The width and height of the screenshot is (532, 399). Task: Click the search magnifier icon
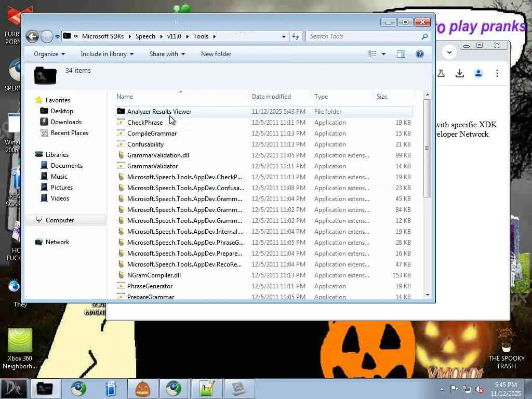[424, 36]
